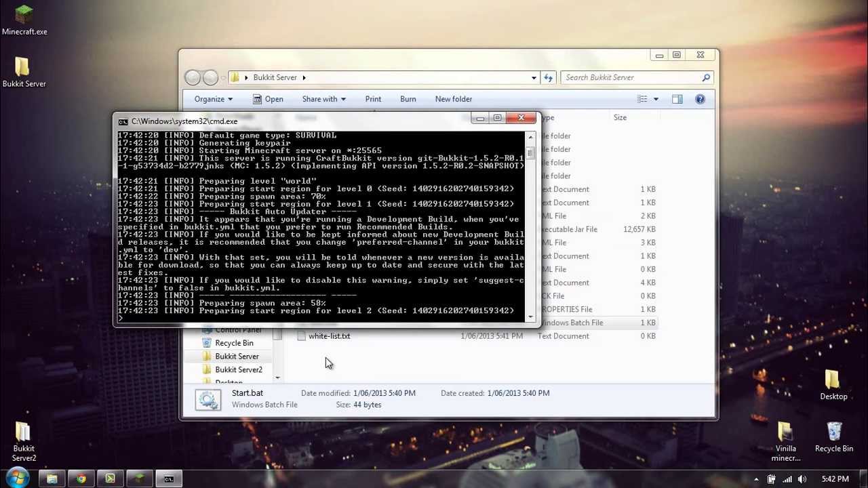Open view options dropdown arrow
Screen dimensions: 868x488
click(655, 99)
